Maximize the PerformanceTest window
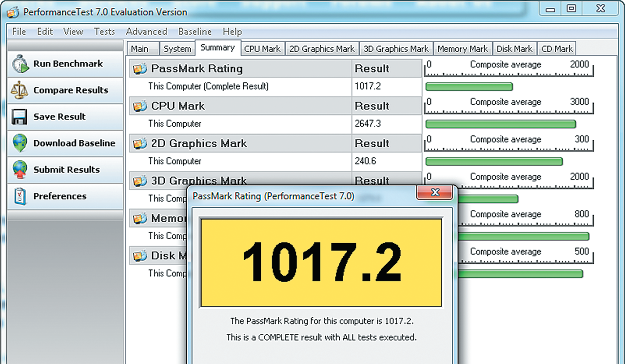The width and height of the screenshot is (625, 364). [571, 8]
